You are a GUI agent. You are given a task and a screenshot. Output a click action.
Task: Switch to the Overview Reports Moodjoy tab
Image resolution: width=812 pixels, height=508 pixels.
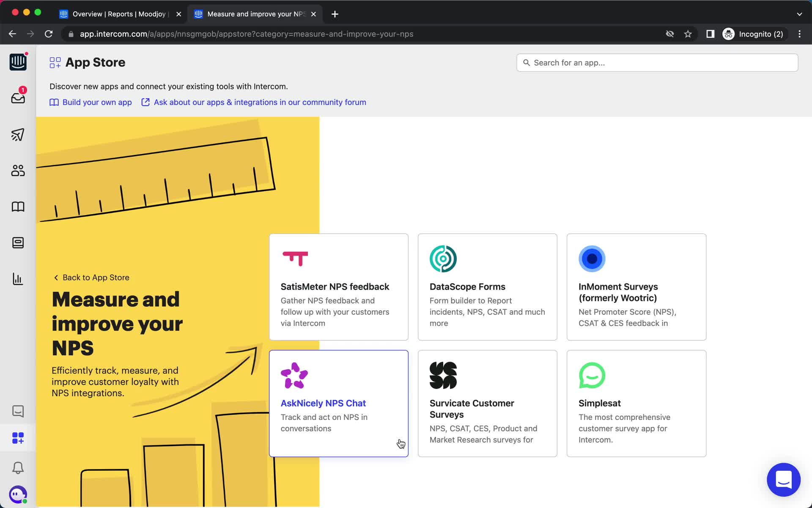point(120,14)
